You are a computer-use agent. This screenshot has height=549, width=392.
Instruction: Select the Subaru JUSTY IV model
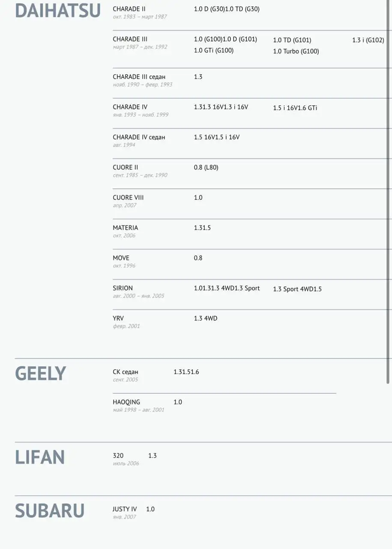click(124, 509)
